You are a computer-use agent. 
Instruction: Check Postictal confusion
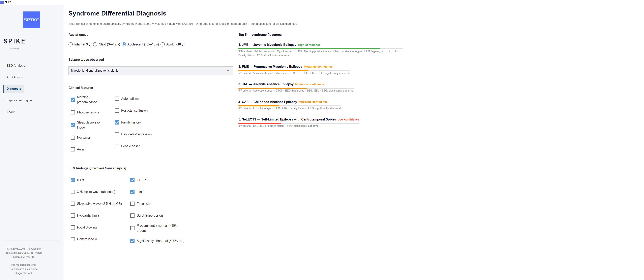point(117,110)
